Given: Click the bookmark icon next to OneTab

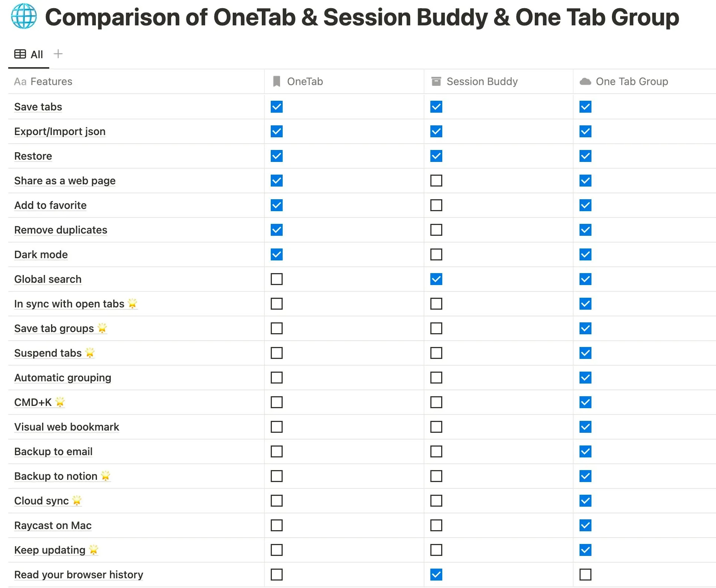Looking at the screenshot, I should click(x=276, y=81).
